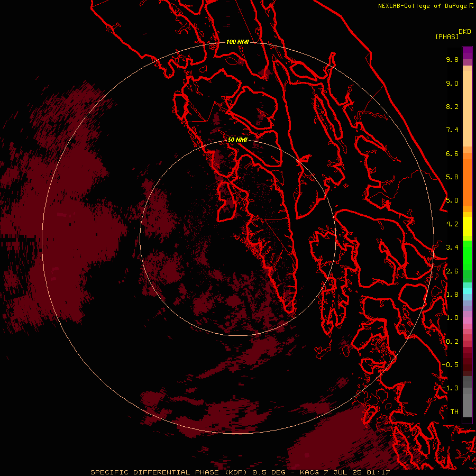This screenshot has height=476, width=476.
Task: Click the 9.0 value on the scale
Action: click(x=452, y=83)
